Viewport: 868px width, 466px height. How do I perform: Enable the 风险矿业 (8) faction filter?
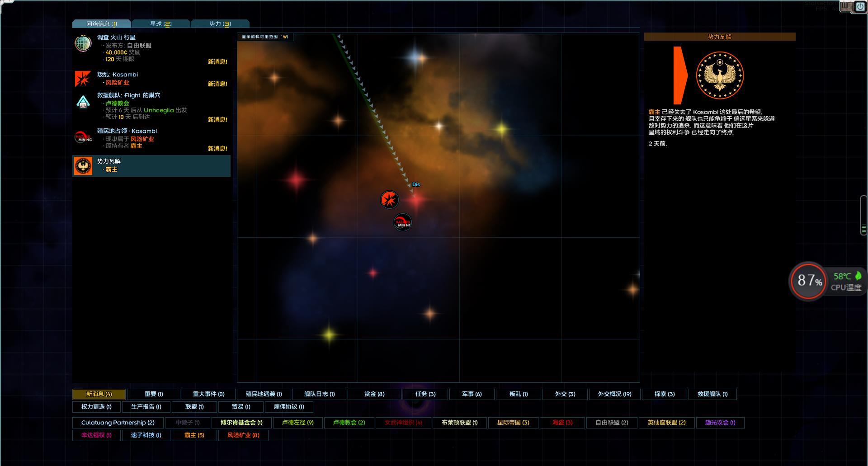(243, 435)
